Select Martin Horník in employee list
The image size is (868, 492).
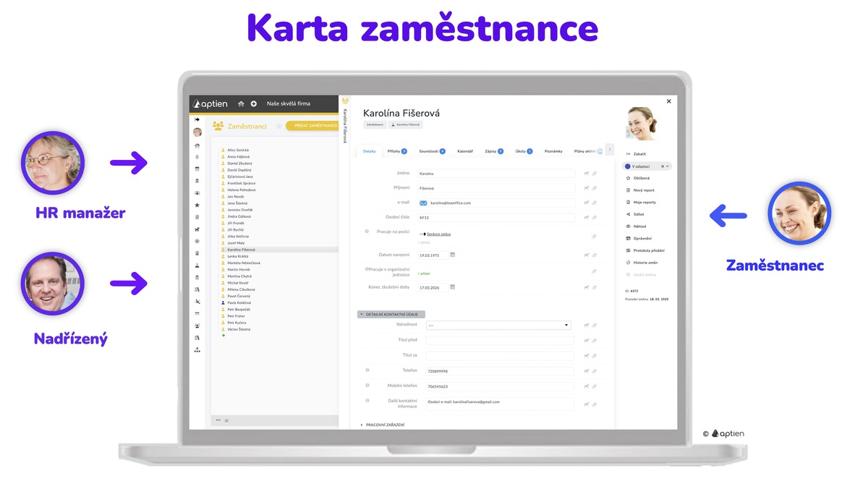(x=238, y=269)
